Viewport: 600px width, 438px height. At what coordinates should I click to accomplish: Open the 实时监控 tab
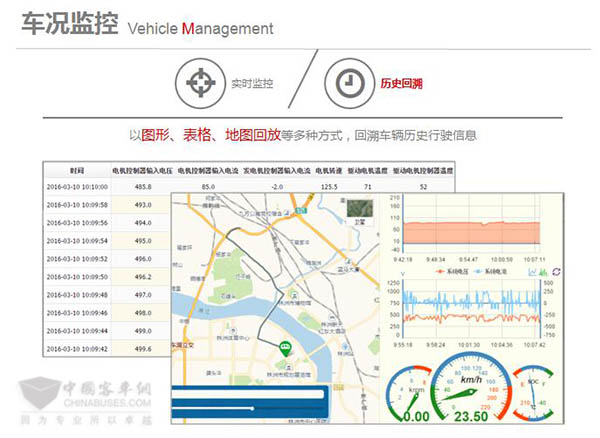click(x=251, y=83)
